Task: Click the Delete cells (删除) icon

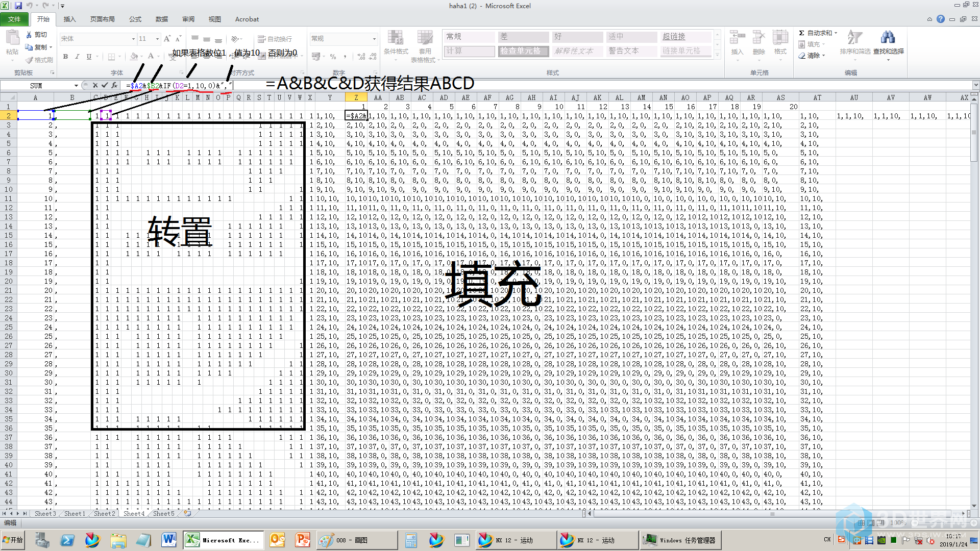Action: [x=758, y=38]
